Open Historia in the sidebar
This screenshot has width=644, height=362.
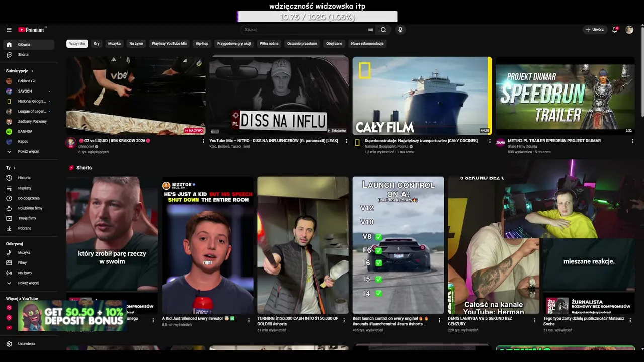pos(29,178)
